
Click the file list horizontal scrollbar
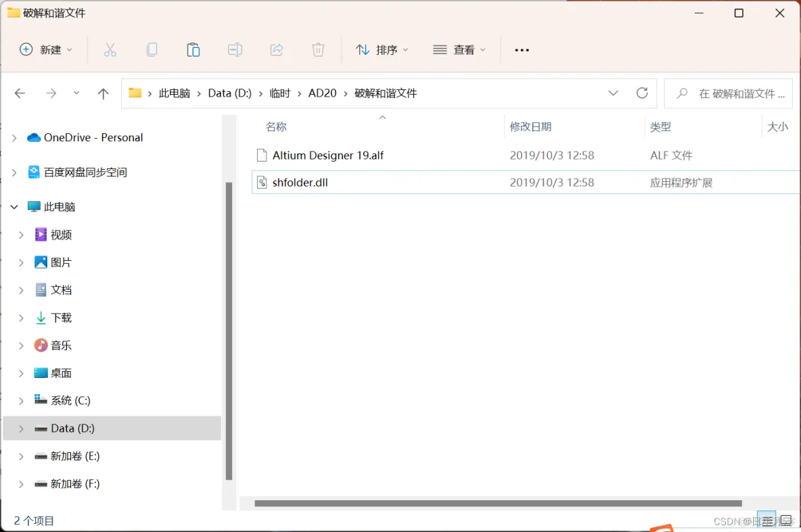pyautogui.click(x=498, y=504)
